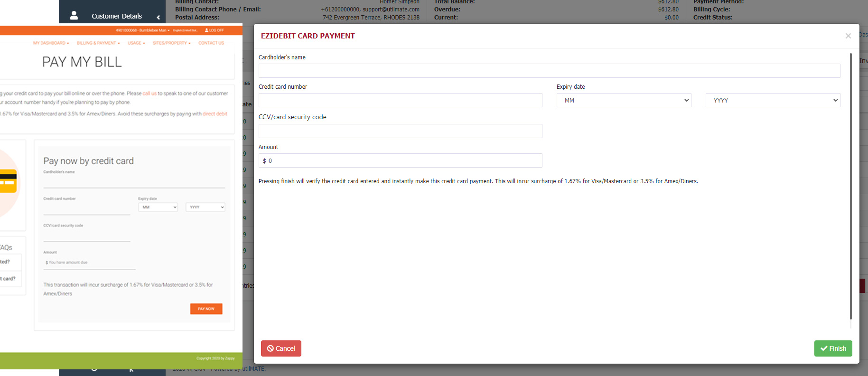Screen dimensions: 868x376
Task: Open the Bumblebee Man account dropdown
Action: pyautogui.click(x=142, y=30)
